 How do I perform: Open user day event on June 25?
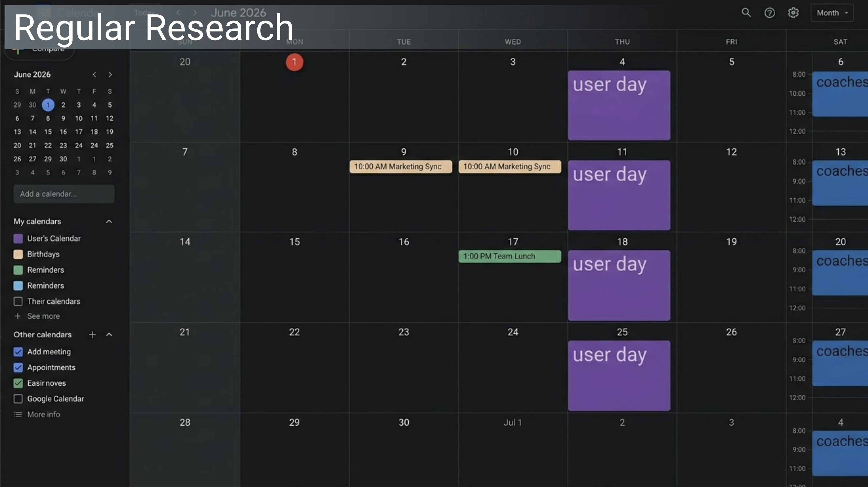[x=619, y=375]
